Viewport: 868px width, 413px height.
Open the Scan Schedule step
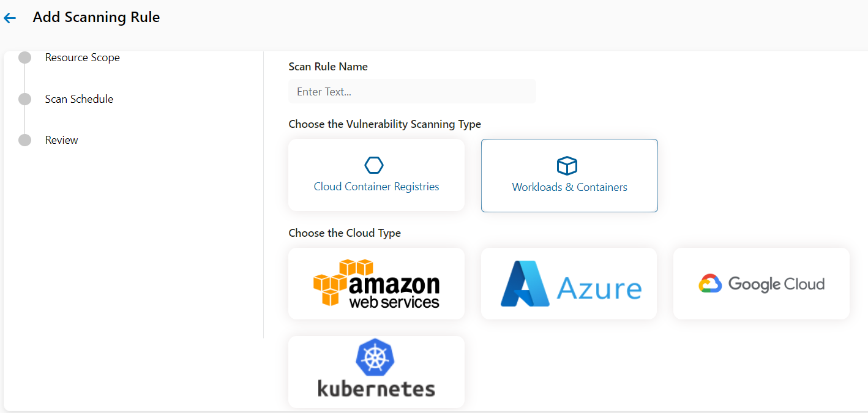pyautogui.click(x=79, y=99)
